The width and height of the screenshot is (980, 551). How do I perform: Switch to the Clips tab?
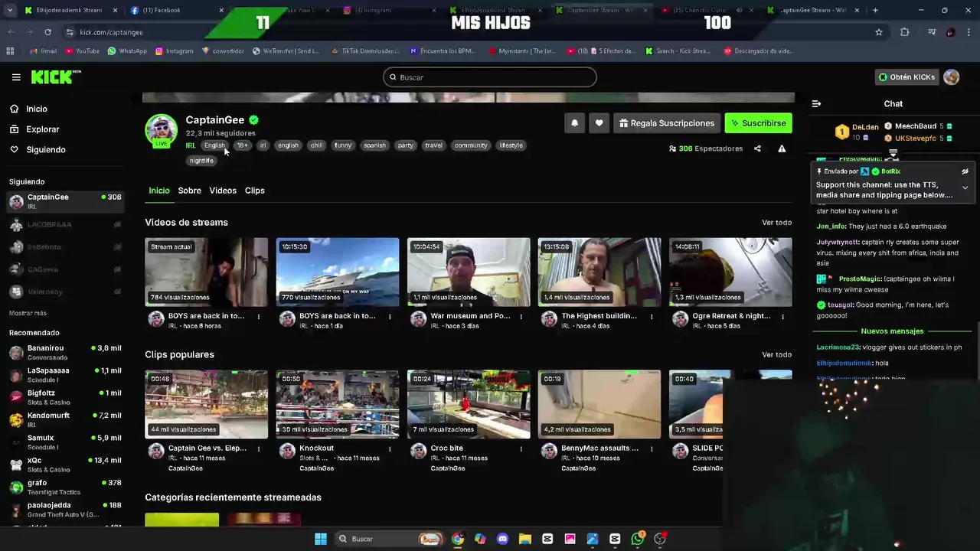tap(254, 191)
